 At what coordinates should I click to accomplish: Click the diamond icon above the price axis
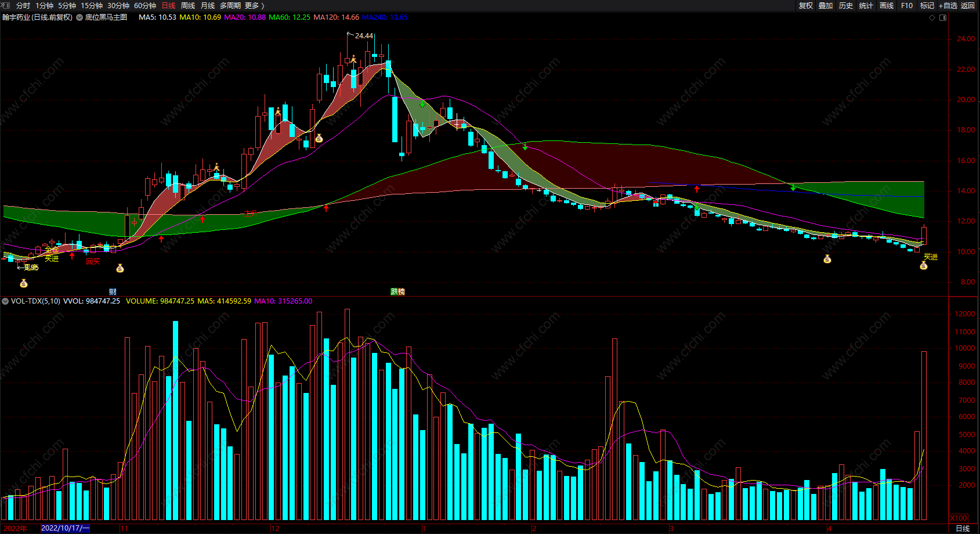point(932,17)
